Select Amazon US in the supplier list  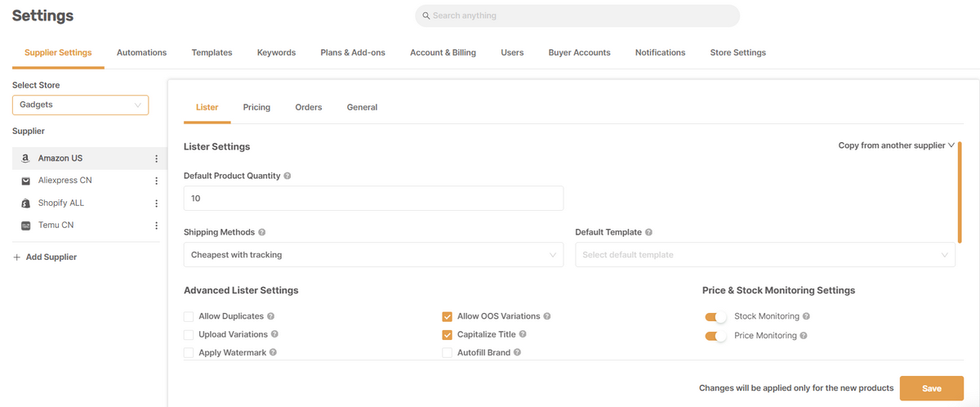pos(90,159)
